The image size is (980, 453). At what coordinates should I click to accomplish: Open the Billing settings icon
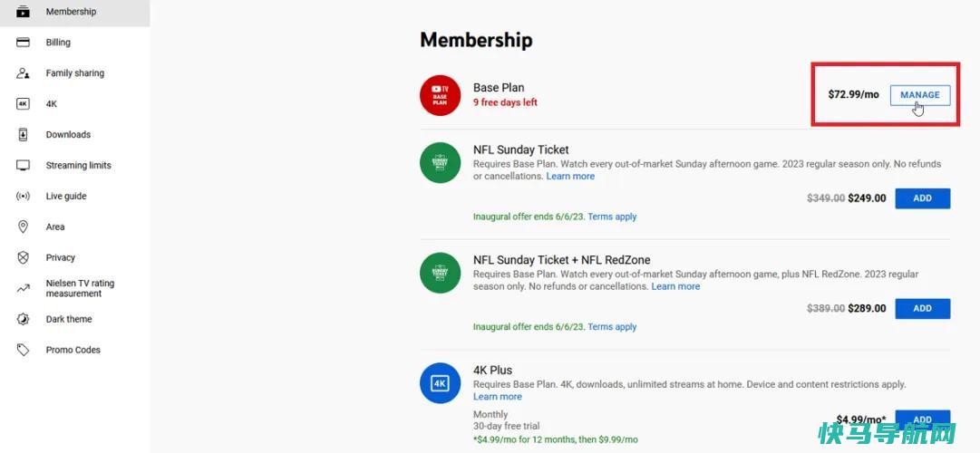(24, 43)
